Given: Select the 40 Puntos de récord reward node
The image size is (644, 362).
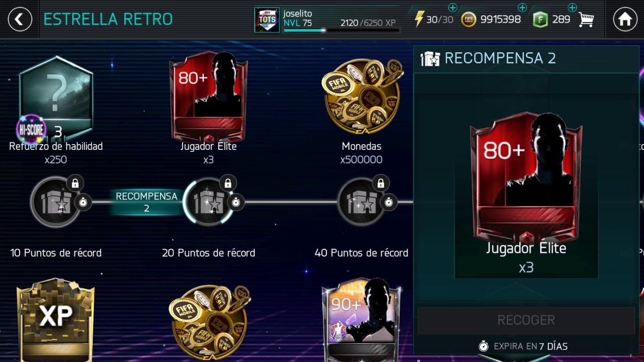Looking at the screenshot, I should (x=361, y=202).
